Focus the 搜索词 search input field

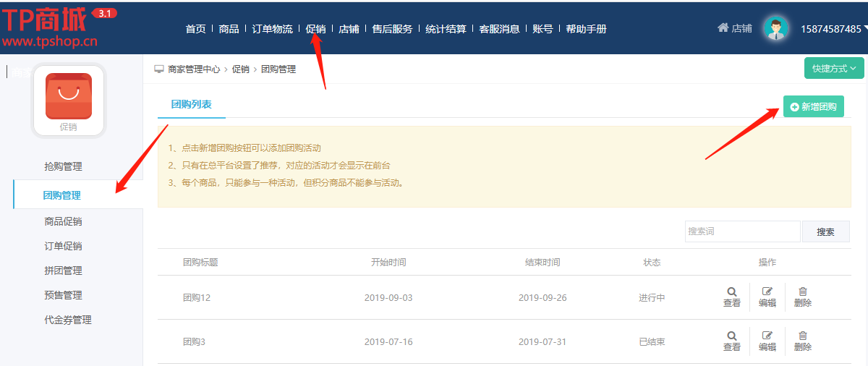(742, 231)
